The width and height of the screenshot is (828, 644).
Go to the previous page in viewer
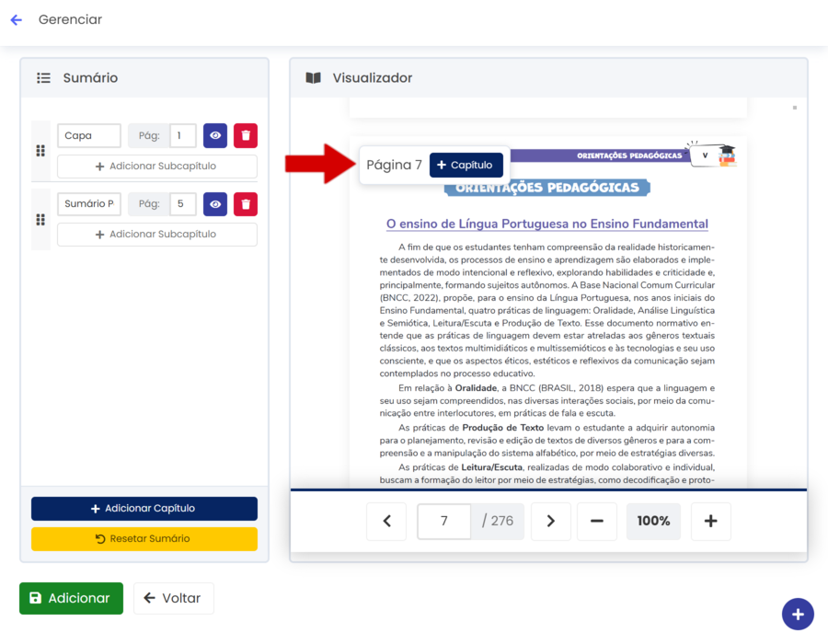tap(386, 521)
